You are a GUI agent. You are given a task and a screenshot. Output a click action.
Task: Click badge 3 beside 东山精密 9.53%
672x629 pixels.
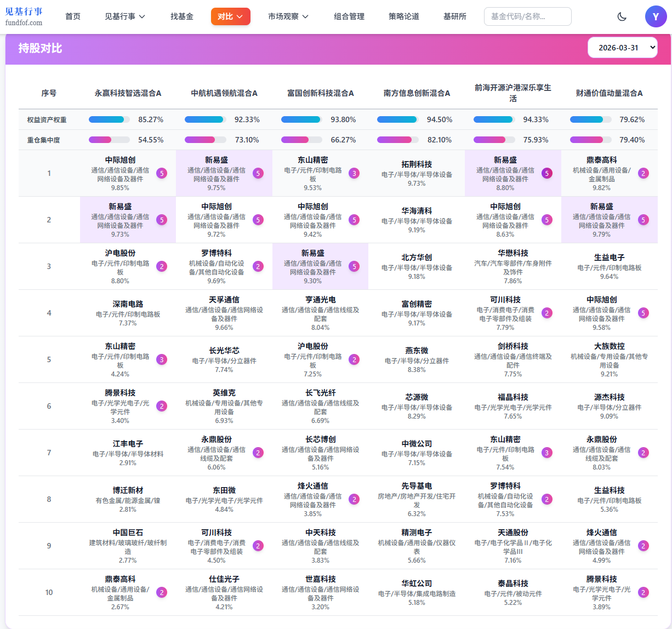click(x=355, y=173)
